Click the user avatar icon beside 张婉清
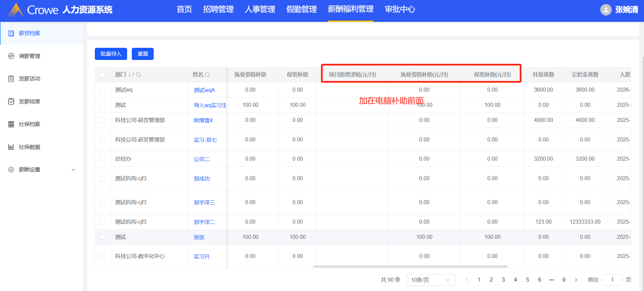 tap(606, 10)
